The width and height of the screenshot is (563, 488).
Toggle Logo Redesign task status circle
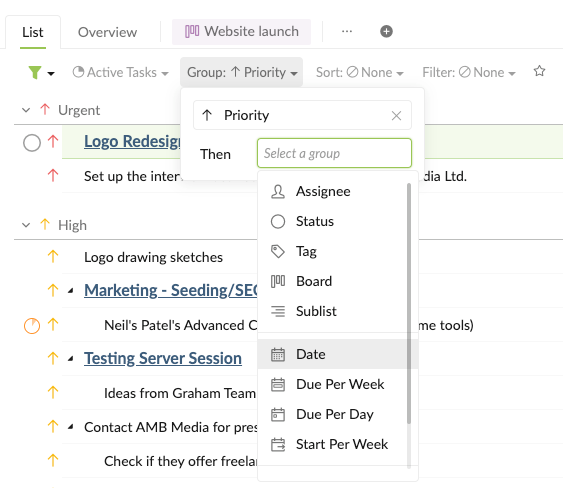coord(32,143)
